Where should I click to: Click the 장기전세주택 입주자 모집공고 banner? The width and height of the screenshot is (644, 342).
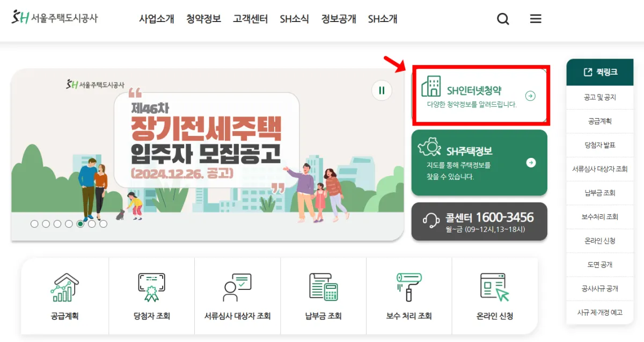(x=207, y=155)
